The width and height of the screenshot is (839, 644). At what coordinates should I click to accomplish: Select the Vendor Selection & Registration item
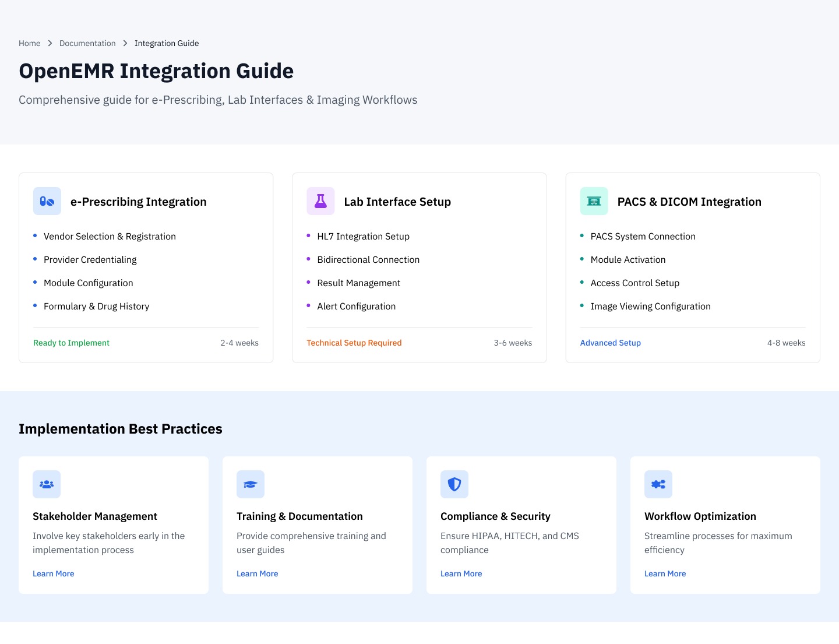(x=110, y=236)
